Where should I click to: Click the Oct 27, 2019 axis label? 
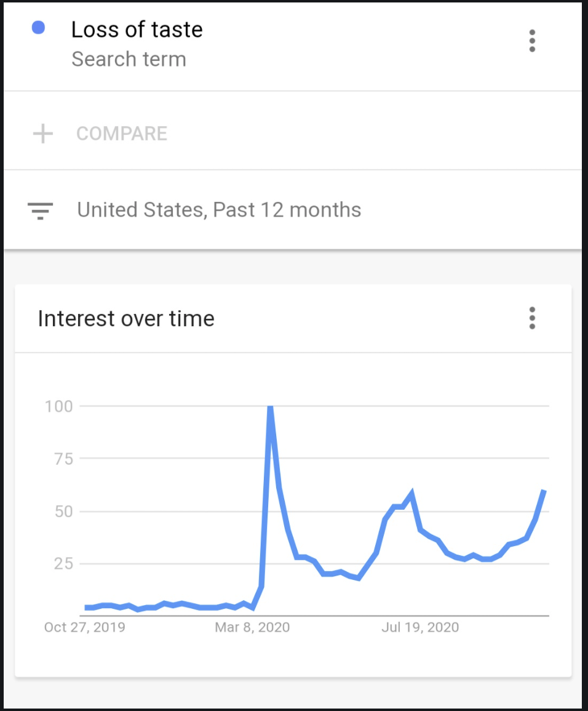coord(84,627)
